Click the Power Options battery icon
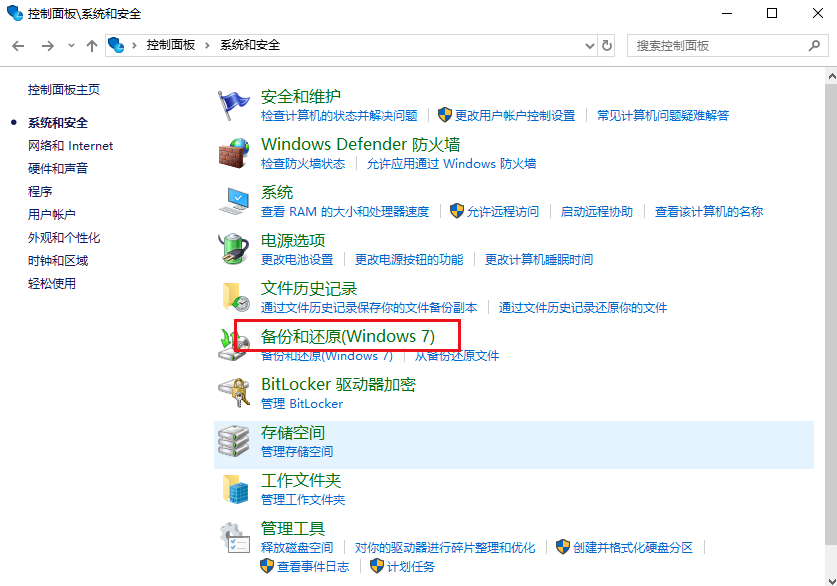Screen dimensions: 837x586 (x=233, y=249)
